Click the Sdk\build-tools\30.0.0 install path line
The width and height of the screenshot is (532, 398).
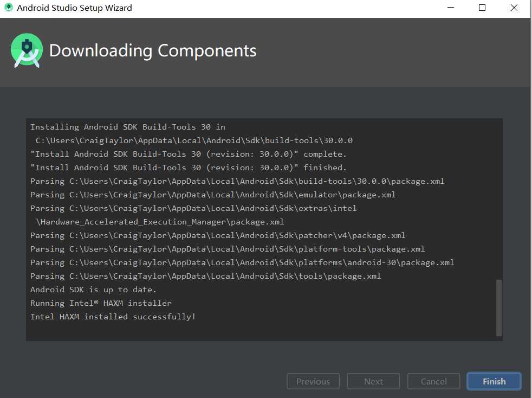pos(194,140)
